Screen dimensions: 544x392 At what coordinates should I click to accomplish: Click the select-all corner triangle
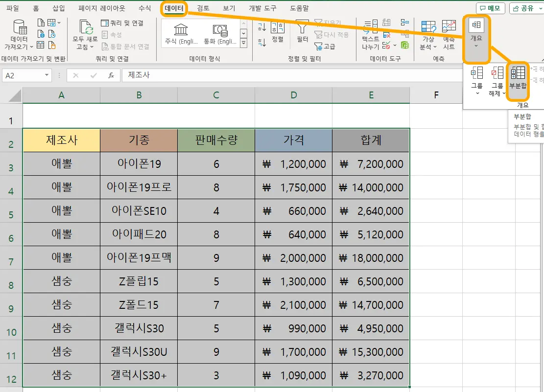pos(15,95)
